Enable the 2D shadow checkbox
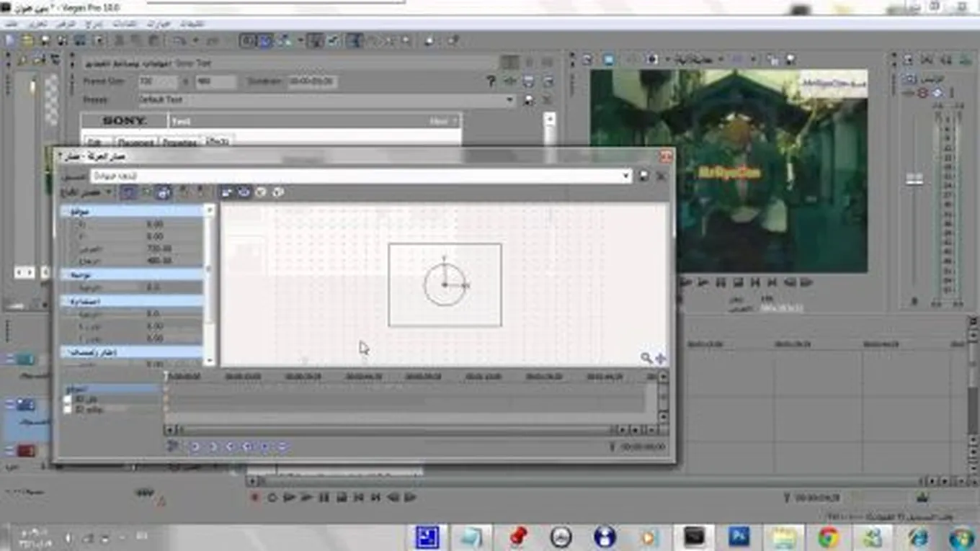Image resolution: width=980 pixels, height=551 pixels. click(x=68, y=399)
